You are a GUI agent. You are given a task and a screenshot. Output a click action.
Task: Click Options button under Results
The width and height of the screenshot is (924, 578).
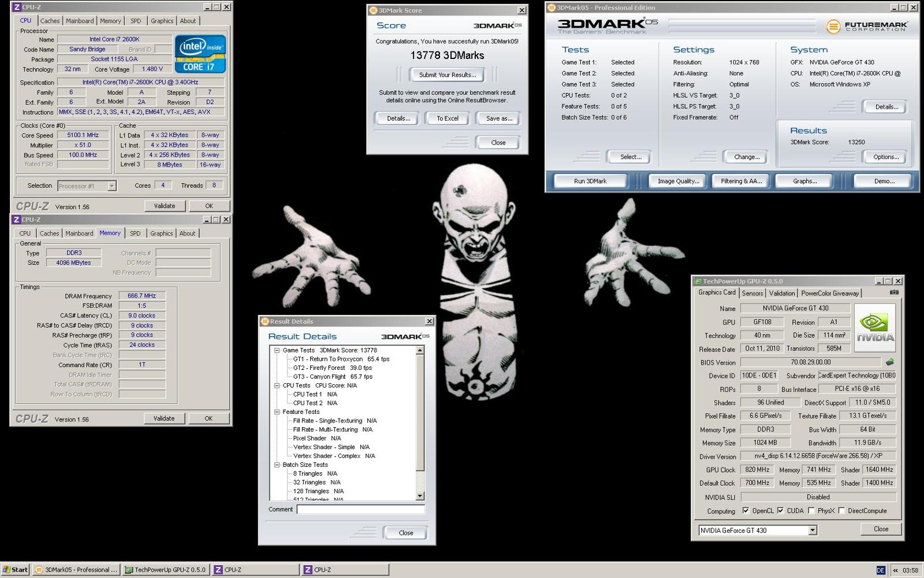click(886, 157)
